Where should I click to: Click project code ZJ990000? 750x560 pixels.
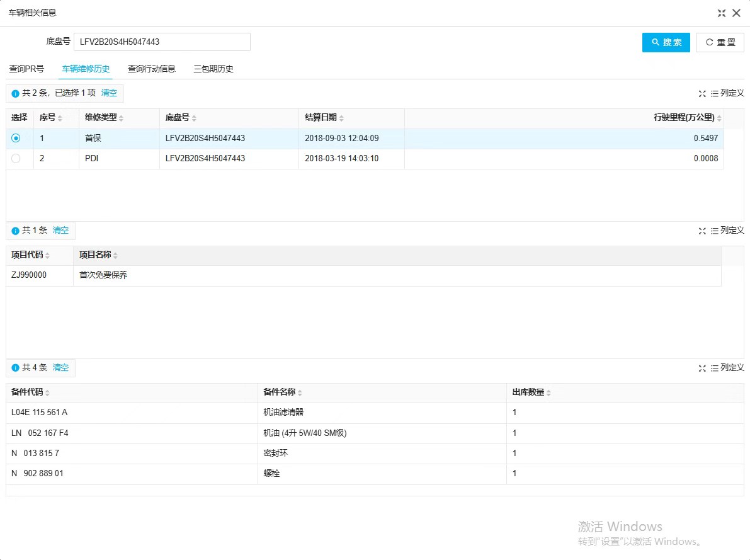29,275
